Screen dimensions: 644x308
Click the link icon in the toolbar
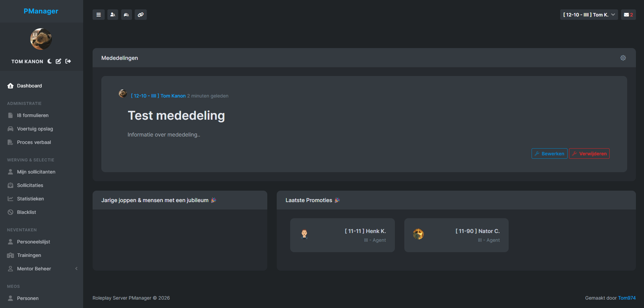[x=141, y=14]
